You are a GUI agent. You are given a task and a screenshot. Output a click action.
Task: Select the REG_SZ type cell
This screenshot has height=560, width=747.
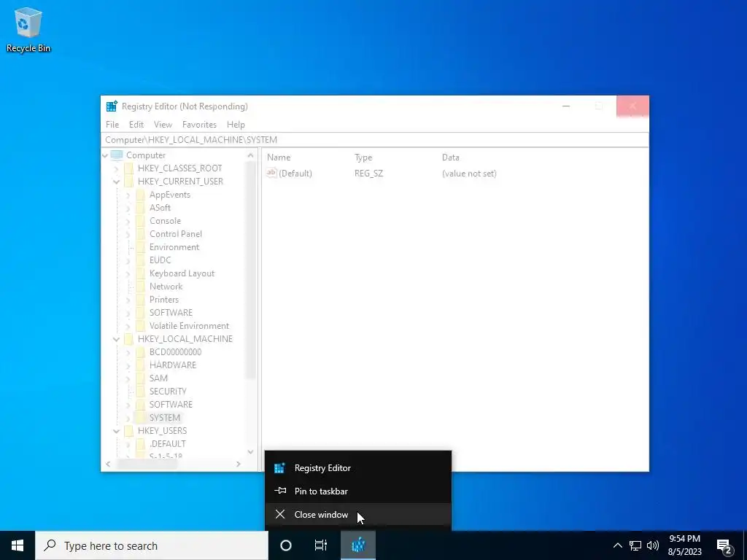pyautogui.click(x=368, y=174)
